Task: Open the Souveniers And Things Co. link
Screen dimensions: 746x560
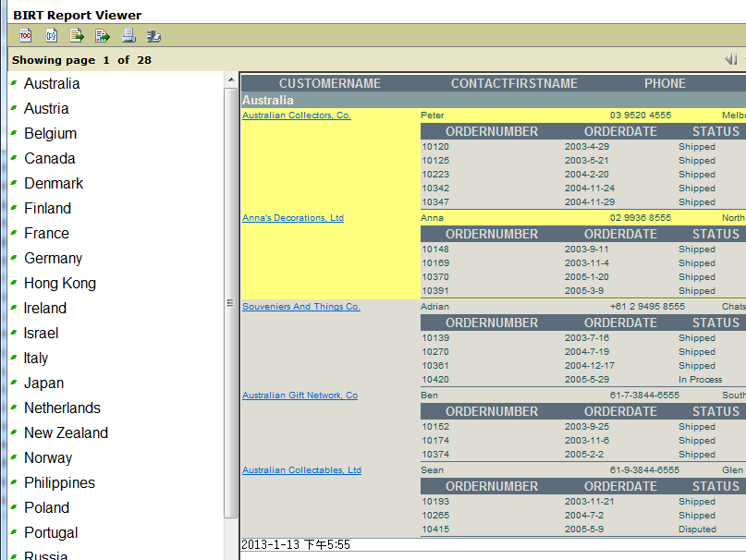Action: point(301,307)
